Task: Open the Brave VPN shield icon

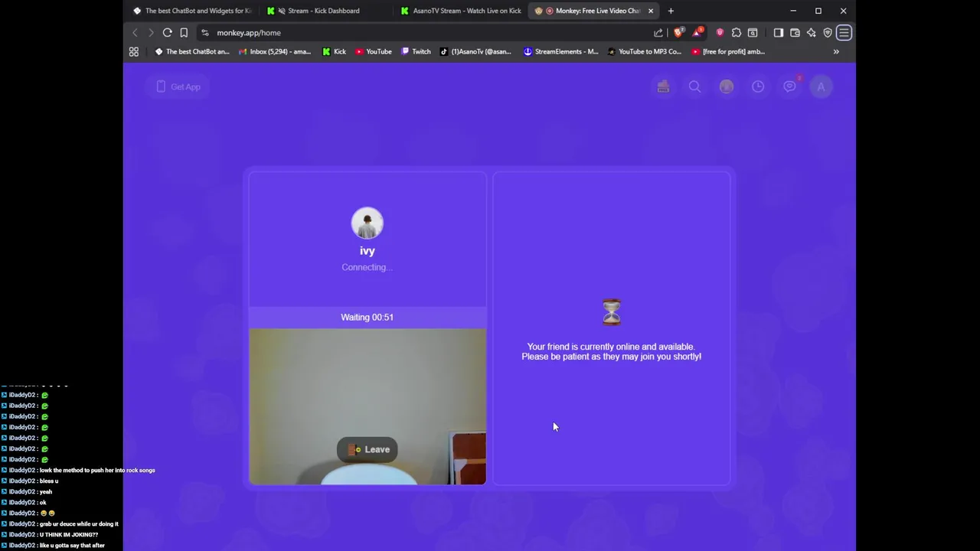Action: (828, 33)
